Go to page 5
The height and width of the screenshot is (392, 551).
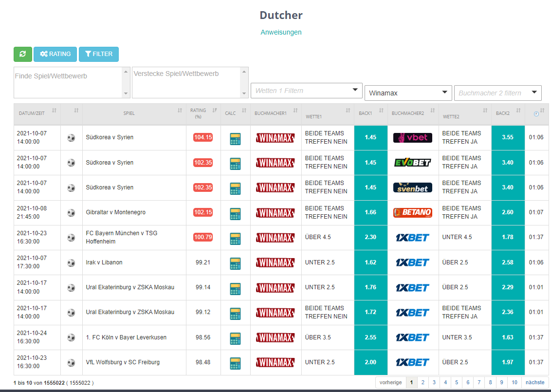(457, 382)
